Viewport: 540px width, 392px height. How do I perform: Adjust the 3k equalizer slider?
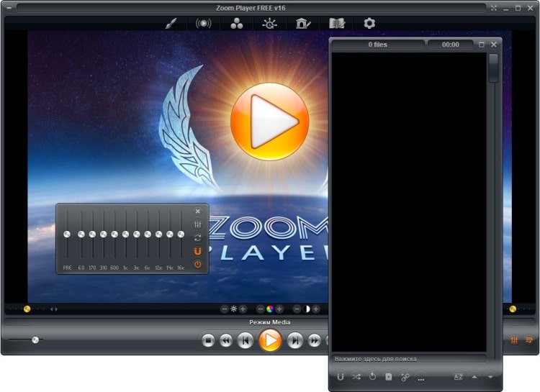136,234
